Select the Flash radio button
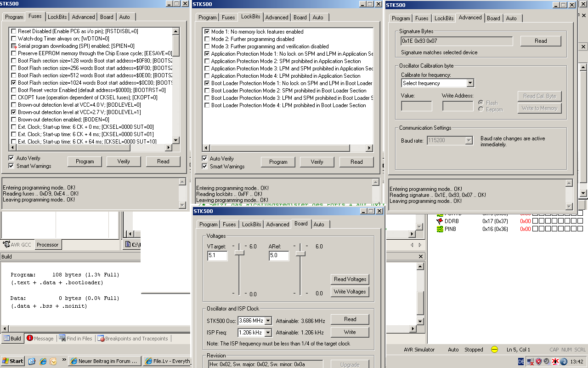Screen dimensions: 588x368 481,103
